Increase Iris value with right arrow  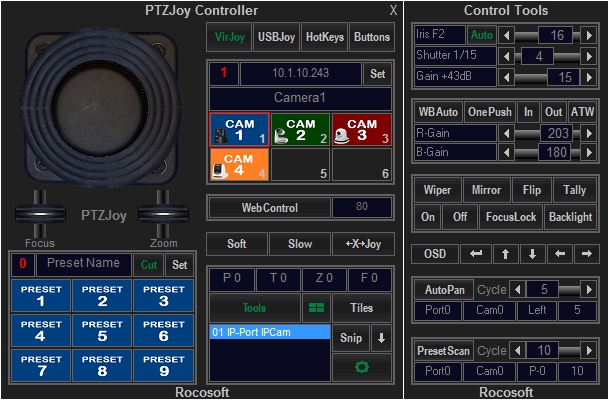(x=589, y=35)
